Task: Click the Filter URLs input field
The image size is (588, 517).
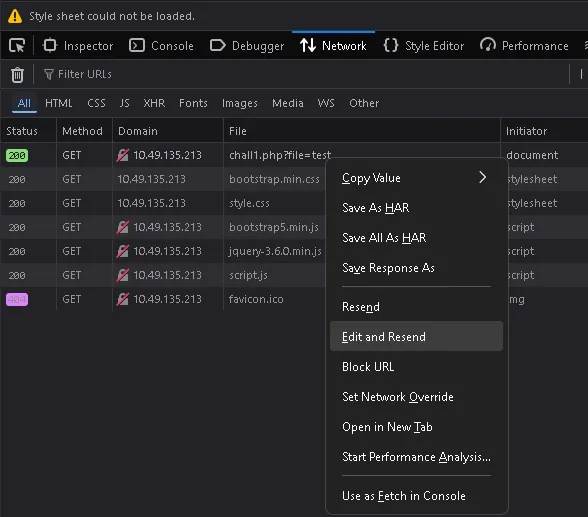Action: pyautogui.click(x=300, y=74)
